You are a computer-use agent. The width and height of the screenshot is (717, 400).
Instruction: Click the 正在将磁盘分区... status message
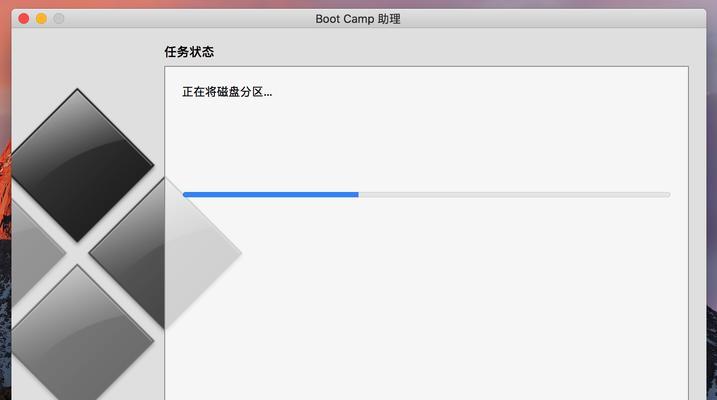227,92
